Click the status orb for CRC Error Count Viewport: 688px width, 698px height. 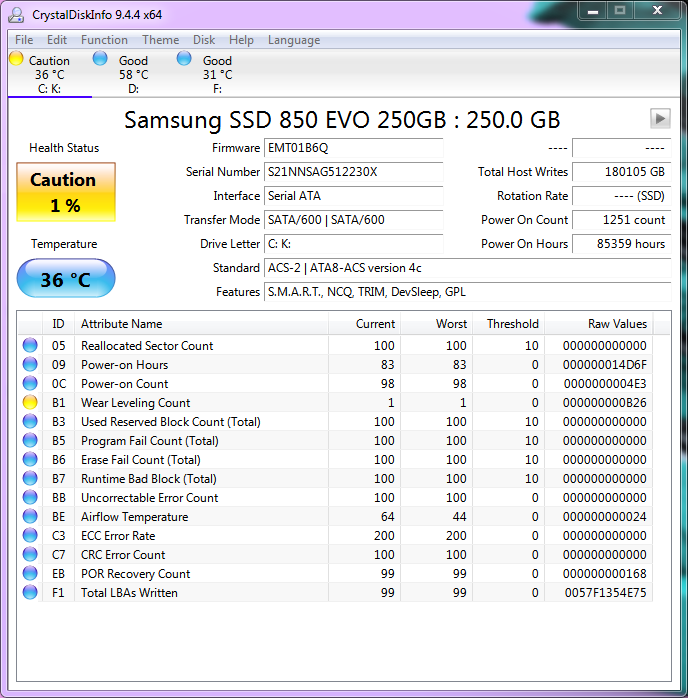(30, 554)
